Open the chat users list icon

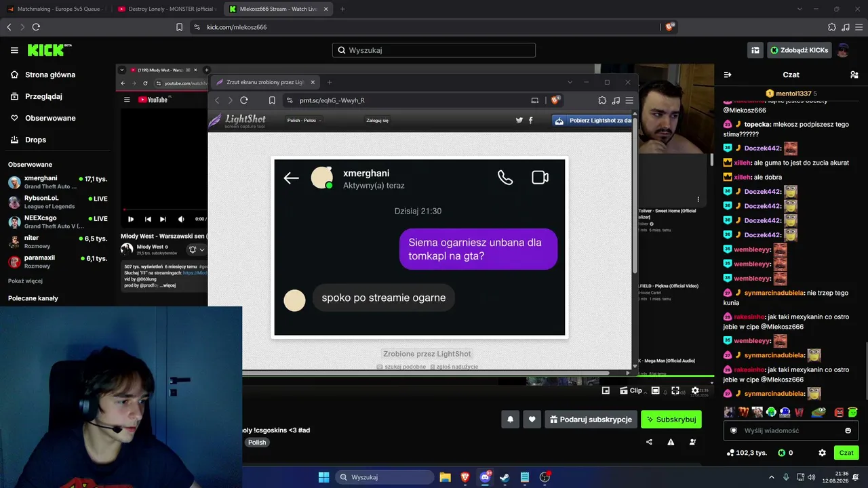854,75
